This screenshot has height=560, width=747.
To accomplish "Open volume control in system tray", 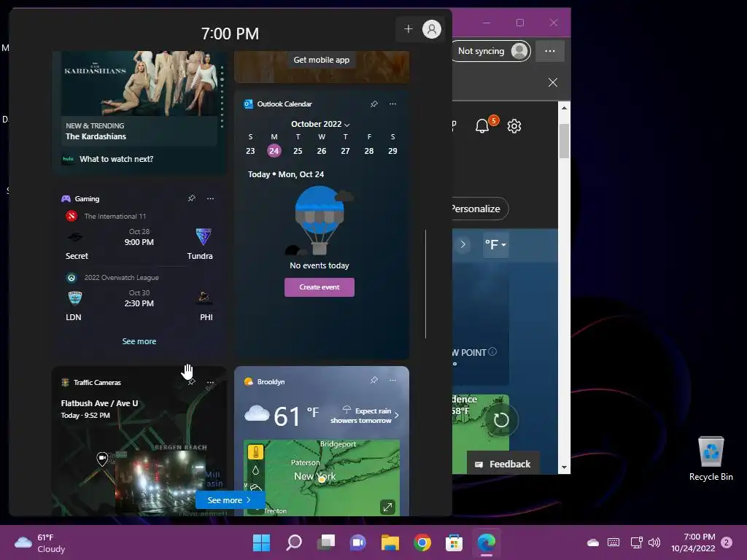I will (x=654, y=542).
